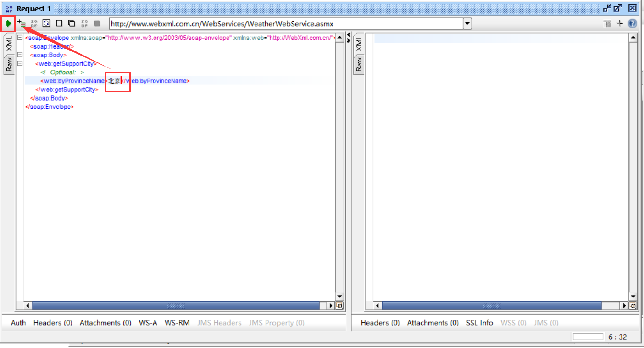Click the closing </soap:Body> tag
644x348 pixels.
(x=49, y=98)
